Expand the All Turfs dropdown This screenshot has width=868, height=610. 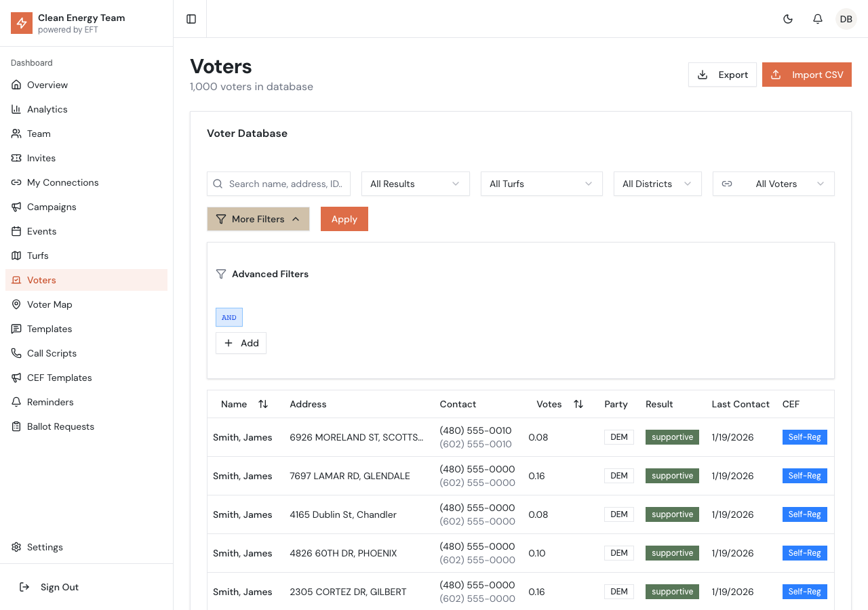pyautogui.click(x=541, y=184)
